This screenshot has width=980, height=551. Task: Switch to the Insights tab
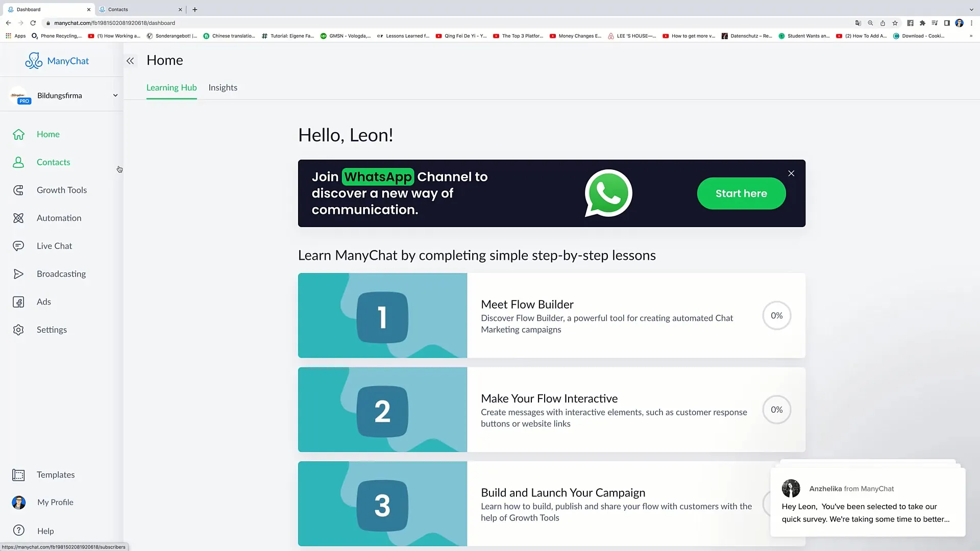point(222,87)
